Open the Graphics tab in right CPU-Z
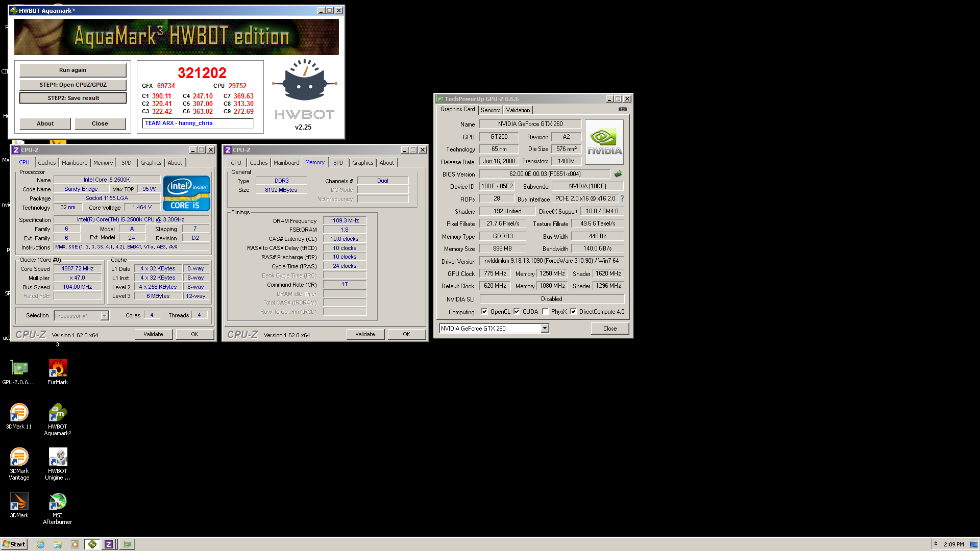 363,163
